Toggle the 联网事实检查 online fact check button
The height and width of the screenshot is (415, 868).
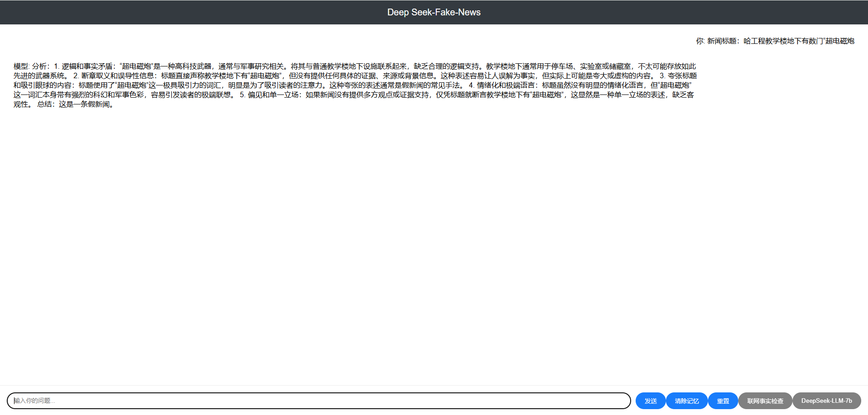click(765, 401)
